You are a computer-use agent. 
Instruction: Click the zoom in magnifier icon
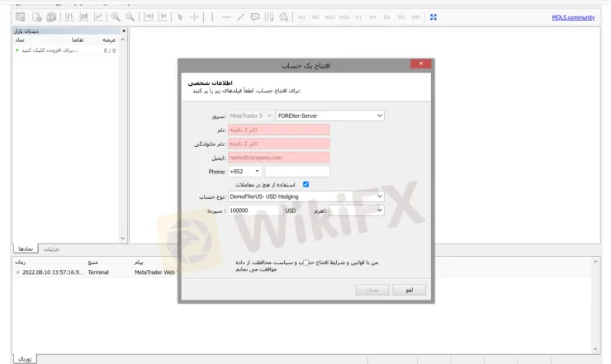(x=116, y=17)
